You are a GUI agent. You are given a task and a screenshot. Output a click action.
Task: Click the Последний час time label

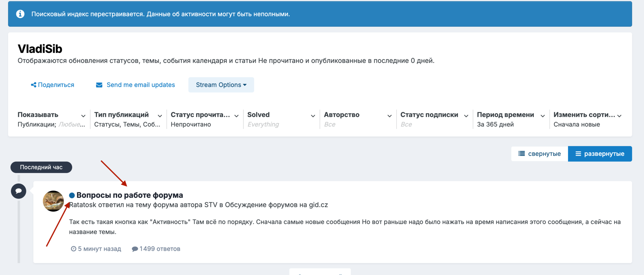(x=41, y=167)
